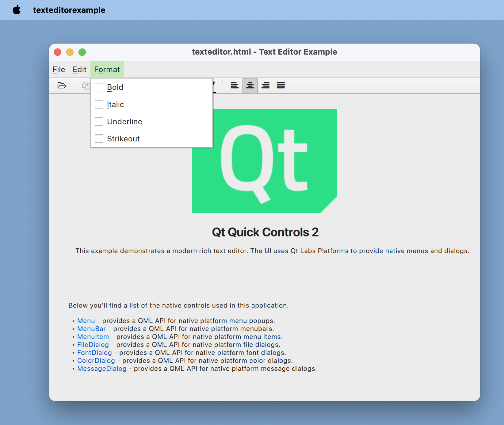The image size is (504, 425).
Task: Open the File menu
Action: (x=59, y=70)
